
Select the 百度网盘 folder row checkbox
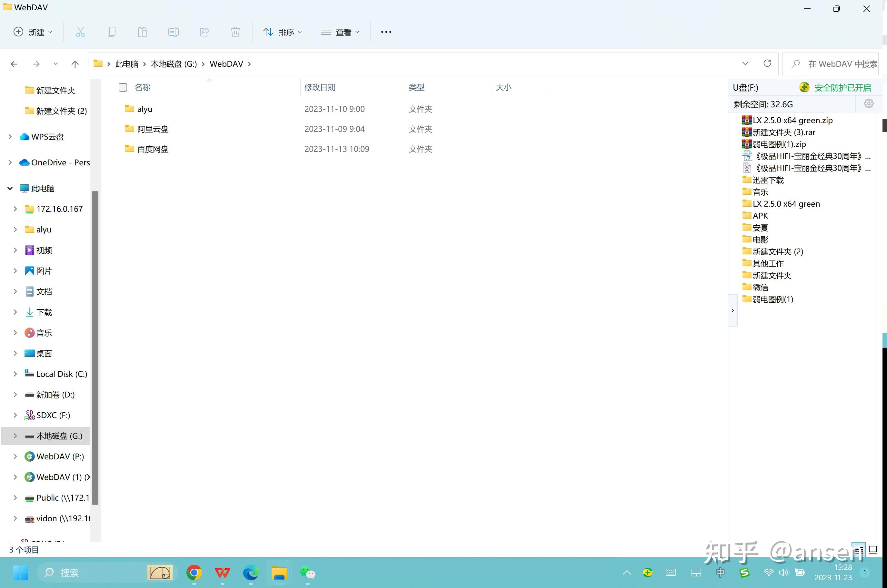coord(123,149)
